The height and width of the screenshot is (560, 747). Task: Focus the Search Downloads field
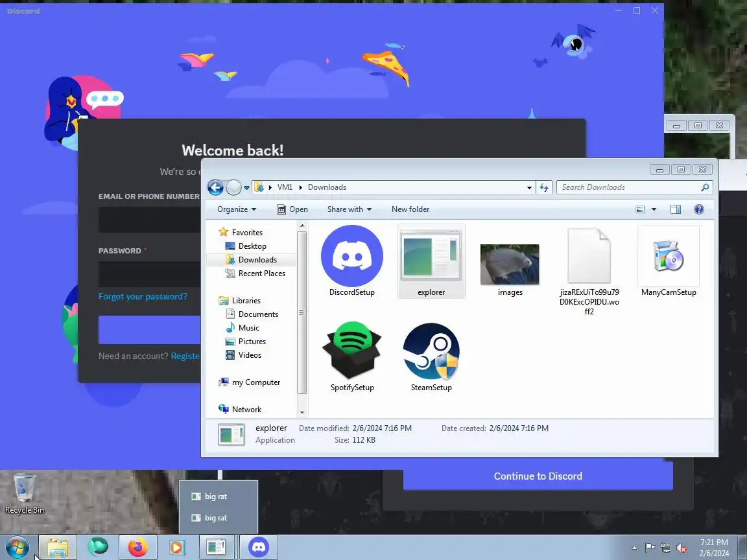(635, 187)
